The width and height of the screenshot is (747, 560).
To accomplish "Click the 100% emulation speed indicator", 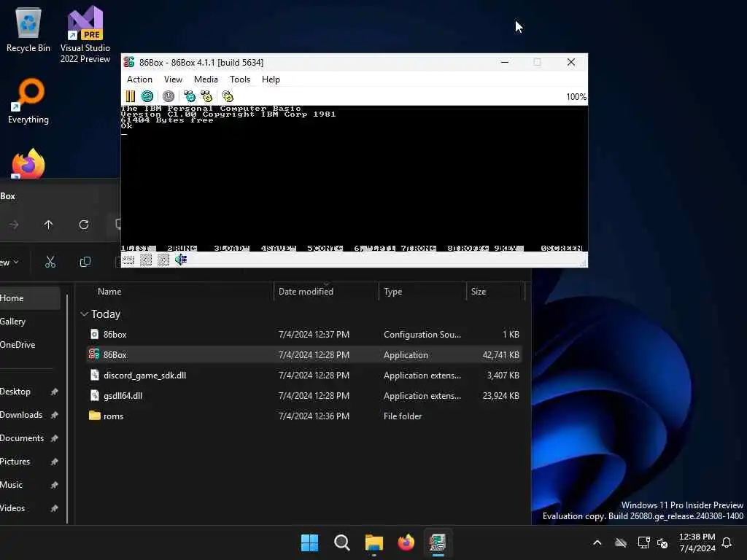I will pyautogui.click(x=576, y=97).
